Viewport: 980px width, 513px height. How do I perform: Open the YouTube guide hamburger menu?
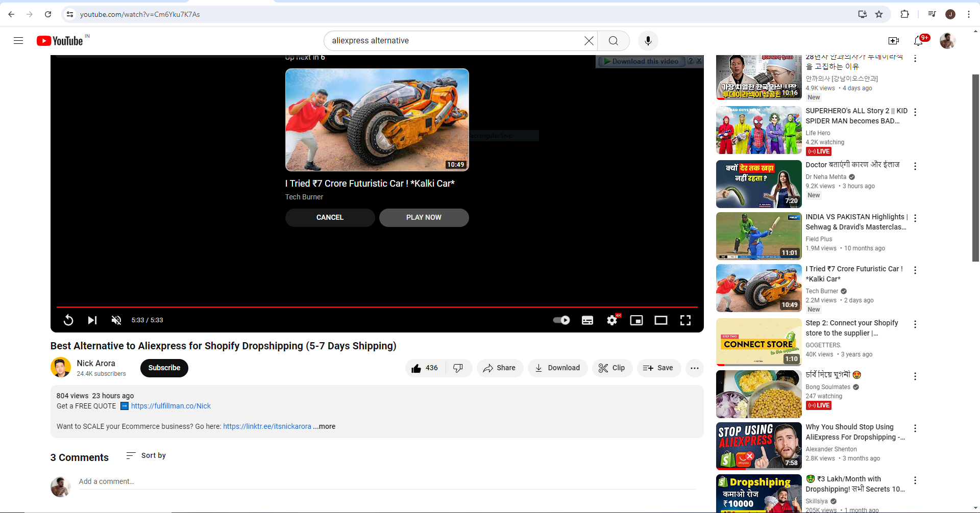click(x=18, y=41)
